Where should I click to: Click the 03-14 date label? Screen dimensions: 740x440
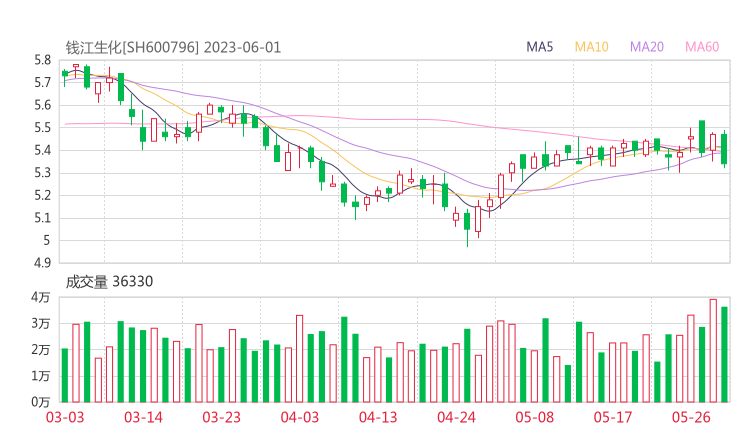143,417
